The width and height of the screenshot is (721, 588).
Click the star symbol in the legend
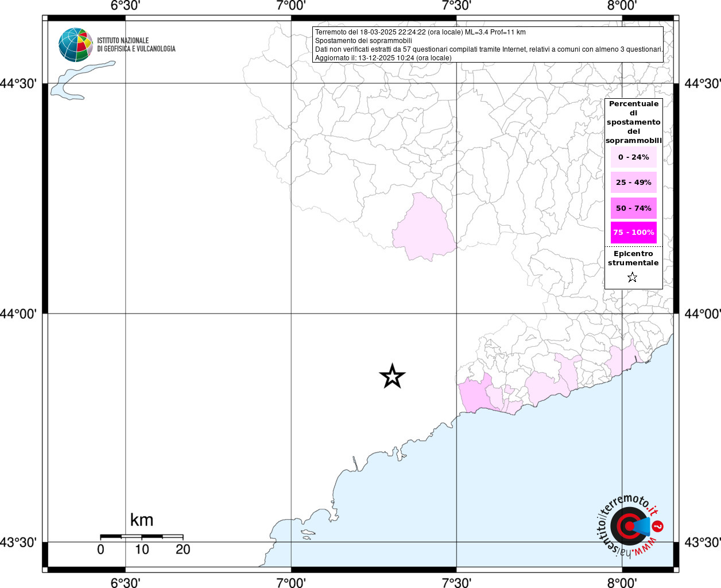coord(633,277)
